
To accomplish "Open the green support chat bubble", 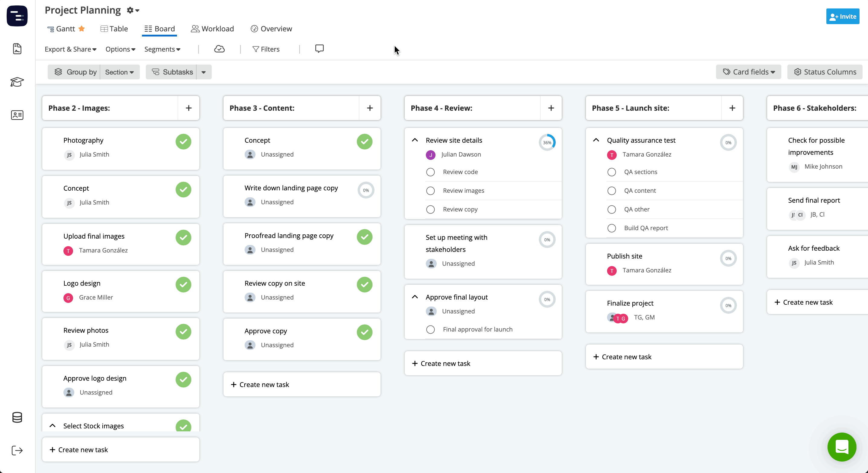I will coord(842,447).
